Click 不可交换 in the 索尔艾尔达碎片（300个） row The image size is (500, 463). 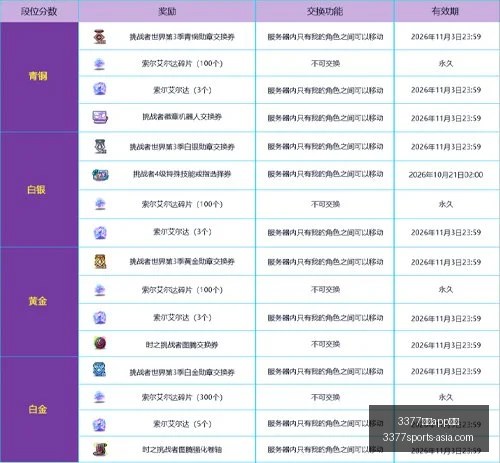pos(325,397)
